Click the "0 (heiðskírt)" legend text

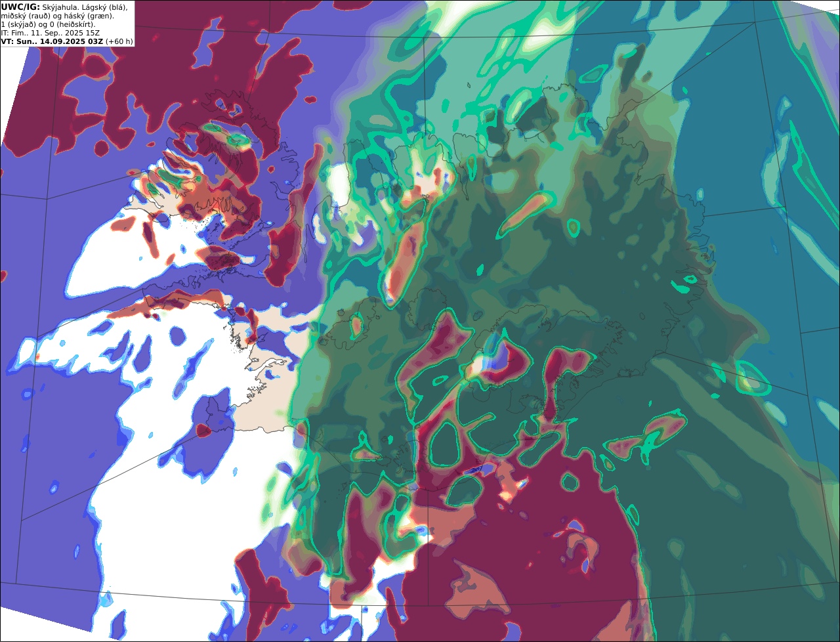[72, 24]
